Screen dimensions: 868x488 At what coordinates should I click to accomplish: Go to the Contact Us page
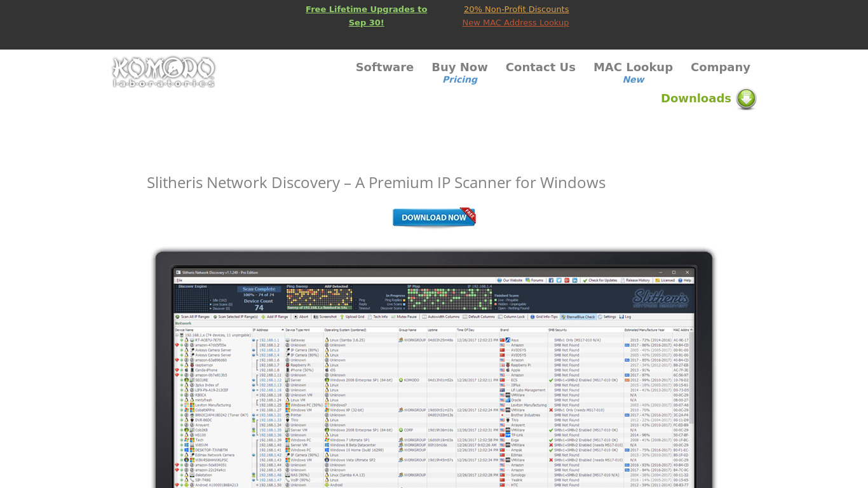pos(540,67)
